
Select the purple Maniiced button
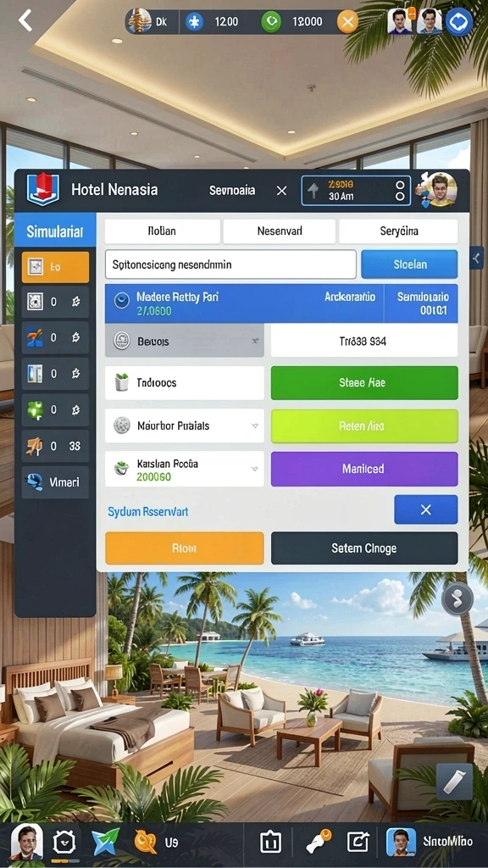pyautogui.click(x=364, y=468)
